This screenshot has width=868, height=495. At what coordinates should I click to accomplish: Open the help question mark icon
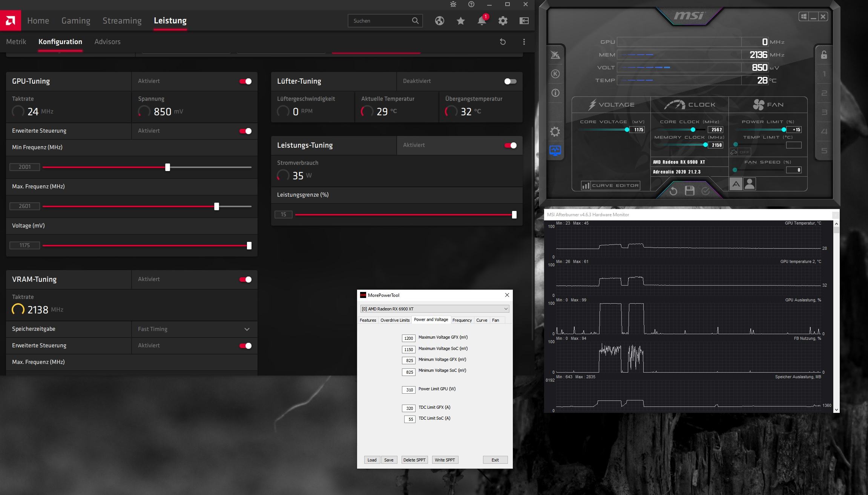471,4
